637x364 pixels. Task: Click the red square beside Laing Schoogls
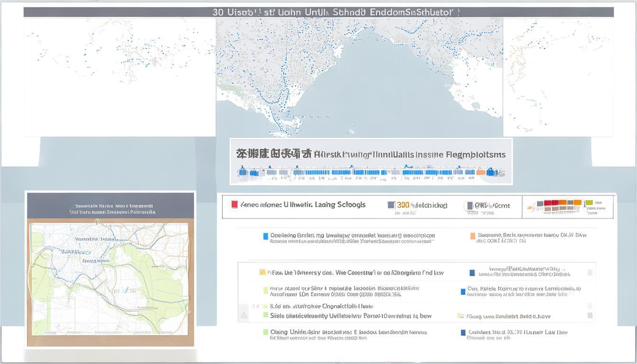(234, 205)
